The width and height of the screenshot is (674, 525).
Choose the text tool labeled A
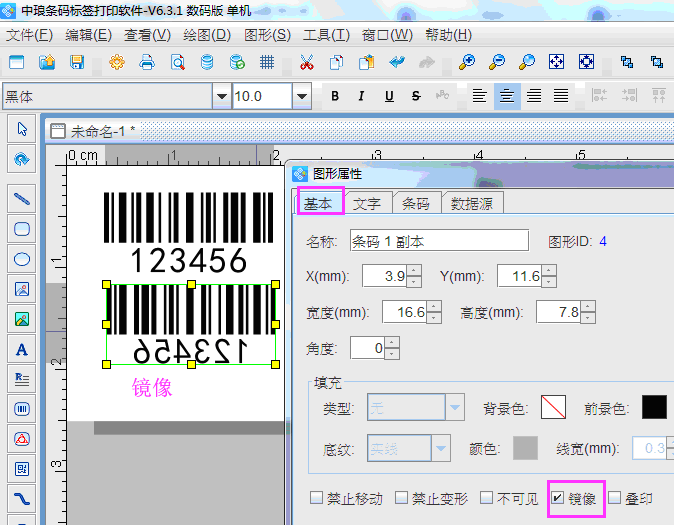[21, 349]
